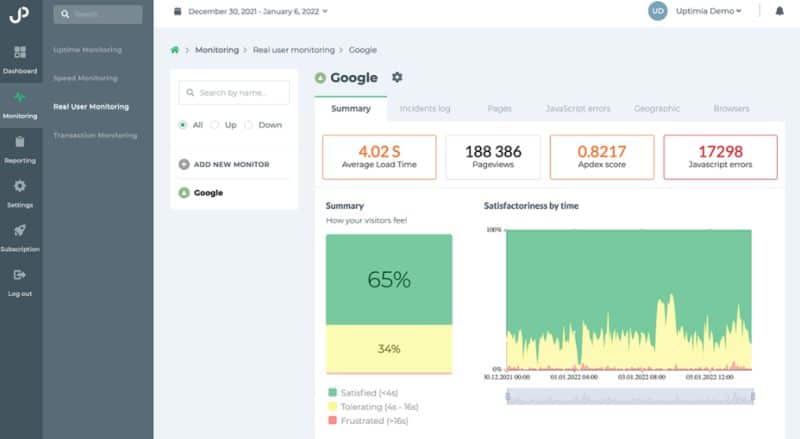
Task: Click the green status icon beside Google heading
Action: (x=320, y=78)
